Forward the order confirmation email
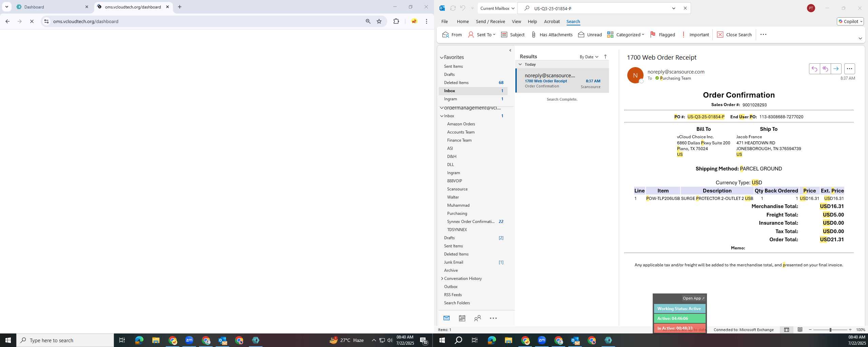This screenshot has height=347, width=868. 836,69
